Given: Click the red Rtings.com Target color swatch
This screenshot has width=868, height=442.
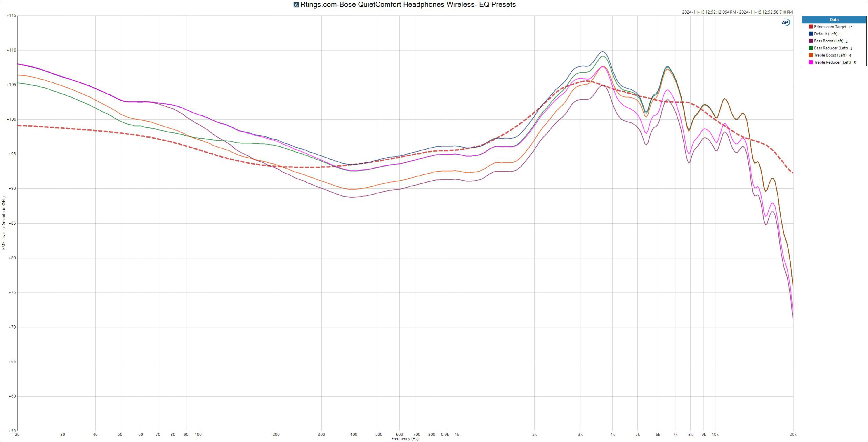Looking at the screenshot, I should pyautogui.click(x=811, y=27).
